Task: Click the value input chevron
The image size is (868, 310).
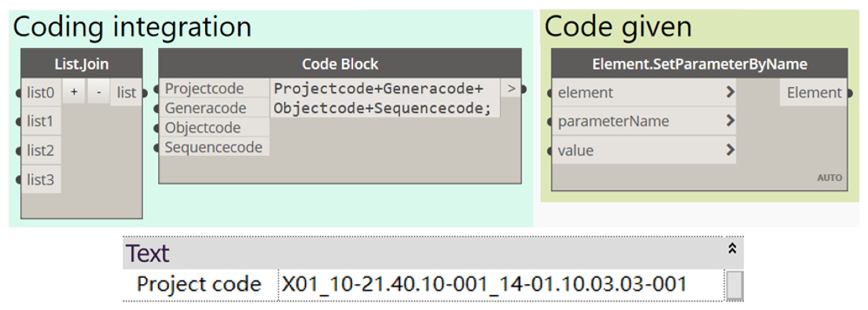Action: coord(730,150)
